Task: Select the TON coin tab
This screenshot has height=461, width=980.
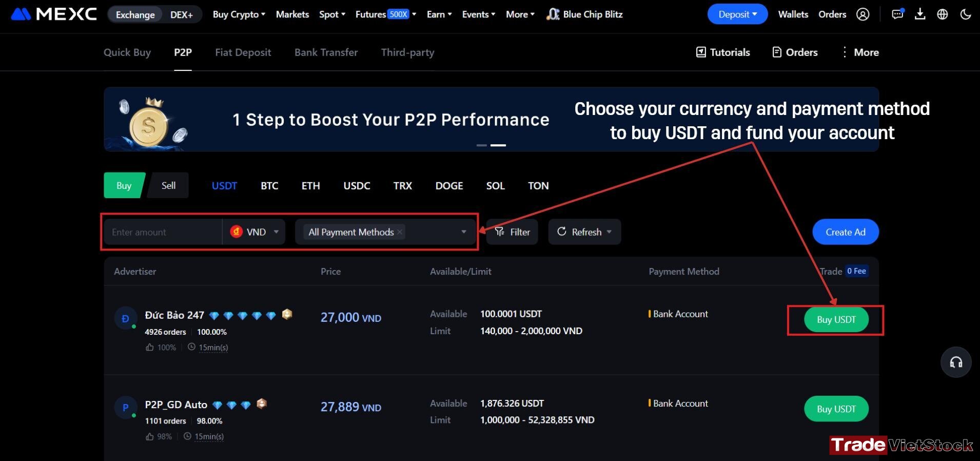Action: click(538, 185)
